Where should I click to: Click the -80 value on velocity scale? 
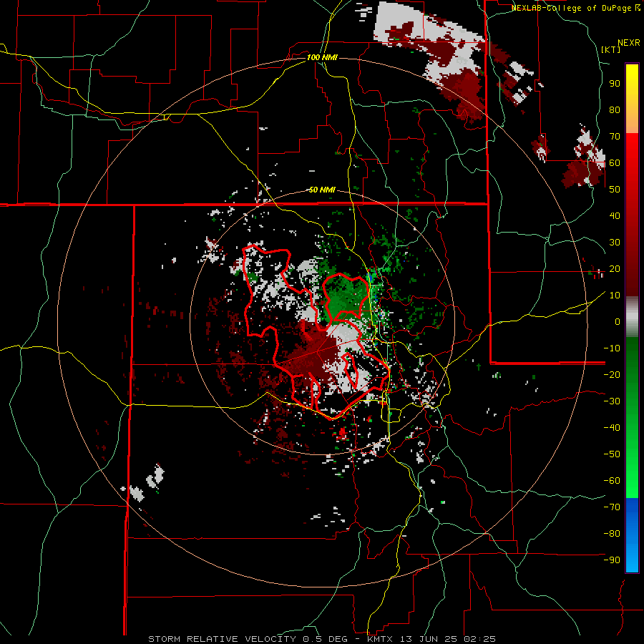[612, 534]
